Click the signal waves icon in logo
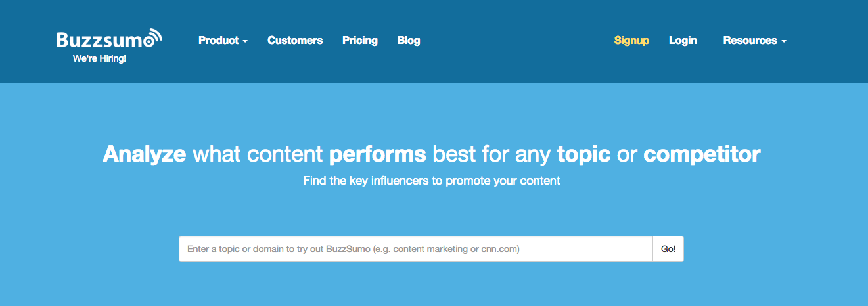 pos(152,37)
